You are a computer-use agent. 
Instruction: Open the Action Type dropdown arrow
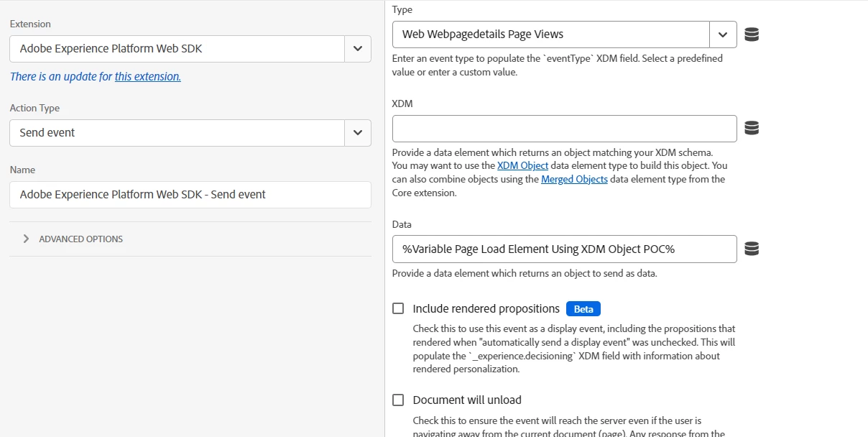[x=358, y=133]
